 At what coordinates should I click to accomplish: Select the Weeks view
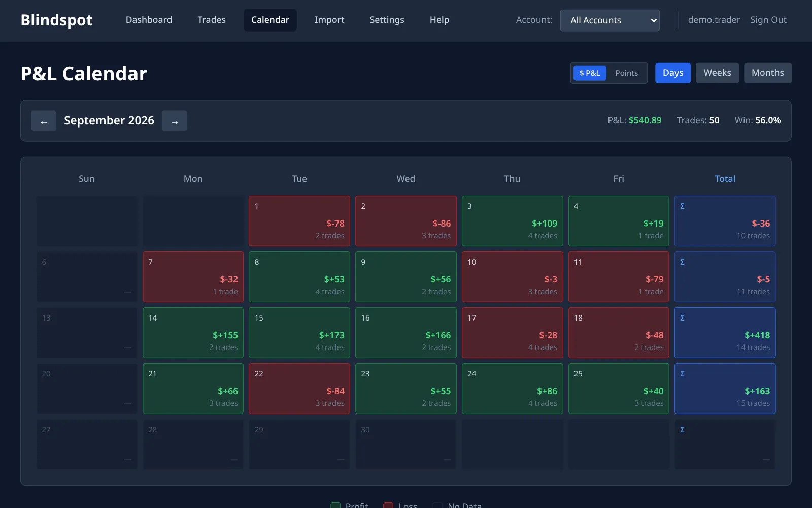(x=717, y=73)
